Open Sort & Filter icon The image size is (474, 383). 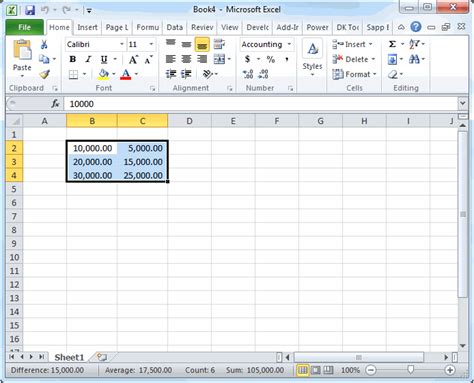414,44
